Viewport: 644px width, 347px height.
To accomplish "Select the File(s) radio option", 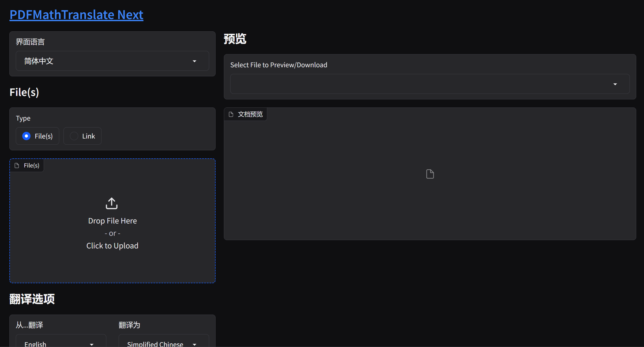I will pyautogui.click(x=27, y=136).
